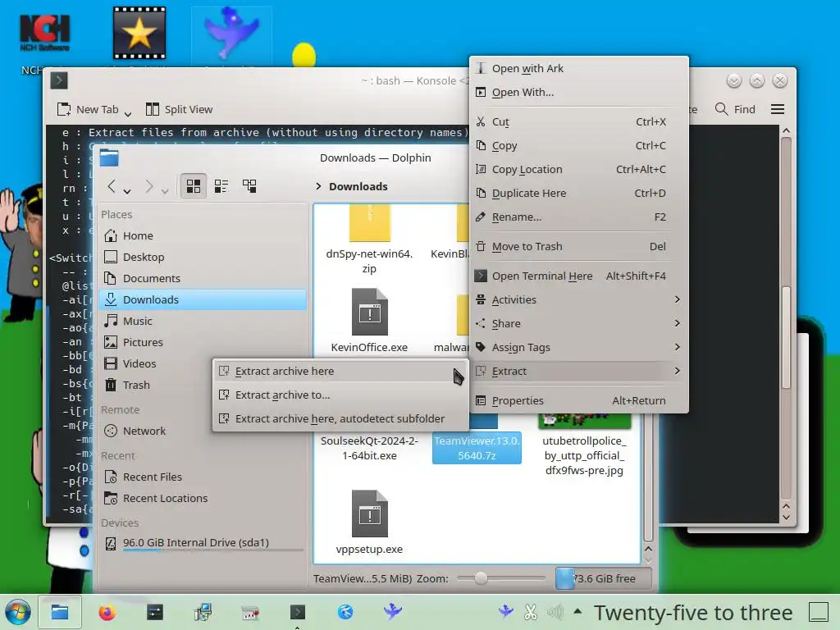840x630 pixels.
Task: Expand the Share submenu
Action: coord(579,323)
